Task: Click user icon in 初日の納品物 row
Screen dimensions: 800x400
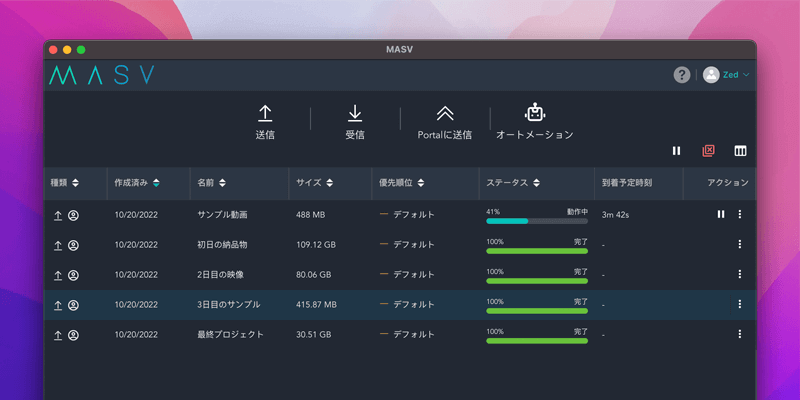Action: [73, 245]
